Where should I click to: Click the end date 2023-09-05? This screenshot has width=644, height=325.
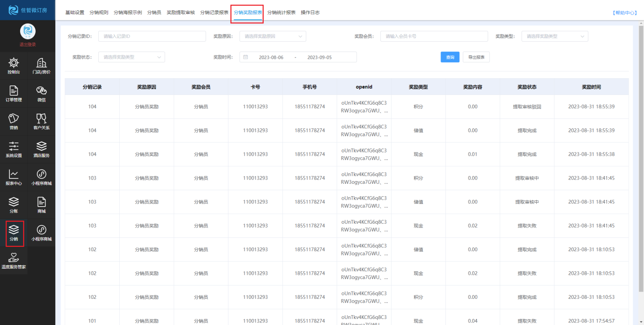point(319,57)
